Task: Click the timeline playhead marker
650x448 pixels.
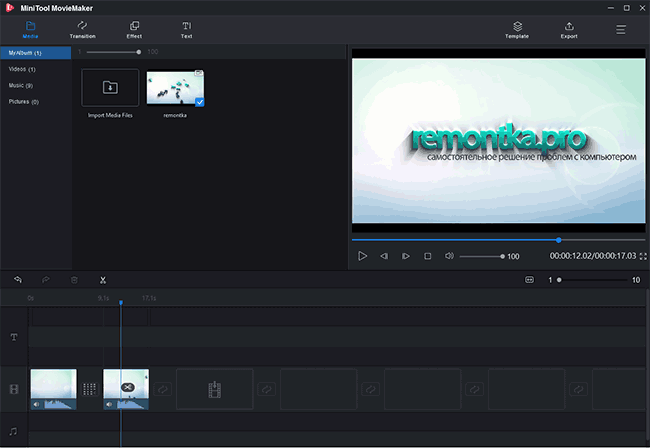Action: (x=121, y=303)
